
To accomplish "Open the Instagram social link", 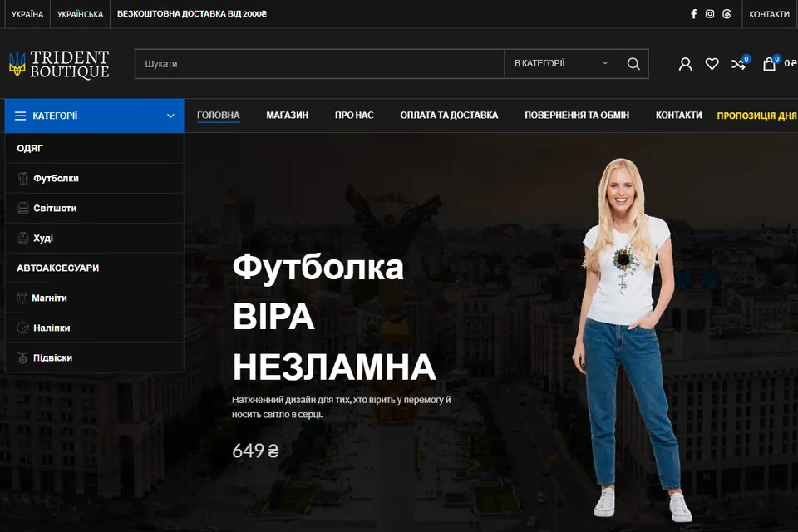I will (710, 14).
